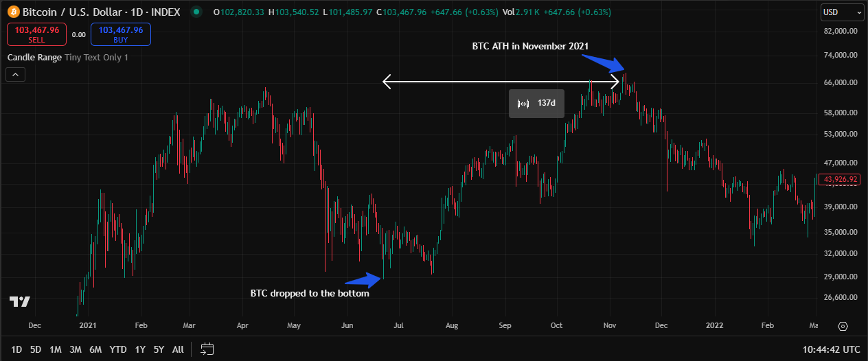Open chart settings gear icon

click(x=843, y=326)
